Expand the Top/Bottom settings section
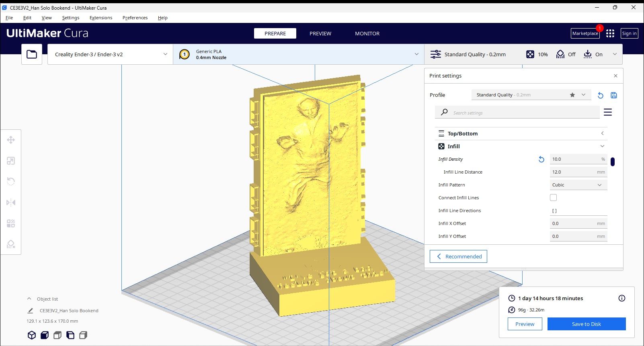 pyautogui.click(x=521, y=133)
